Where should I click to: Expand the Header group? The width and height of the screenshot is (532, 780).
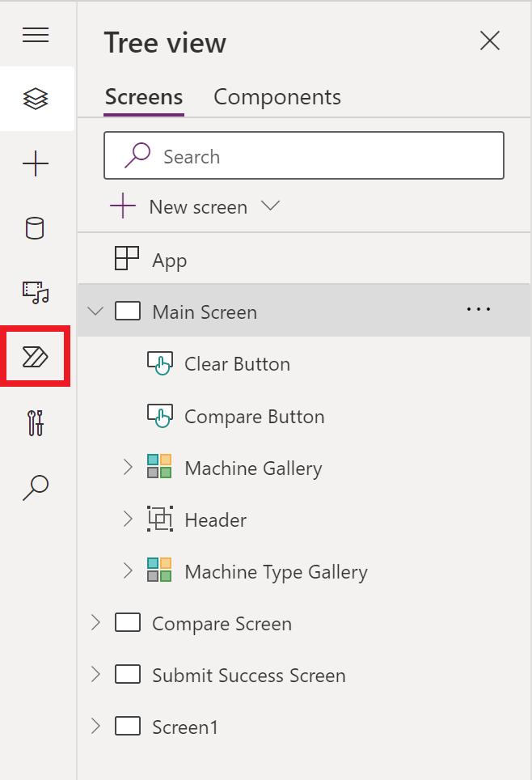click(128, 519)
